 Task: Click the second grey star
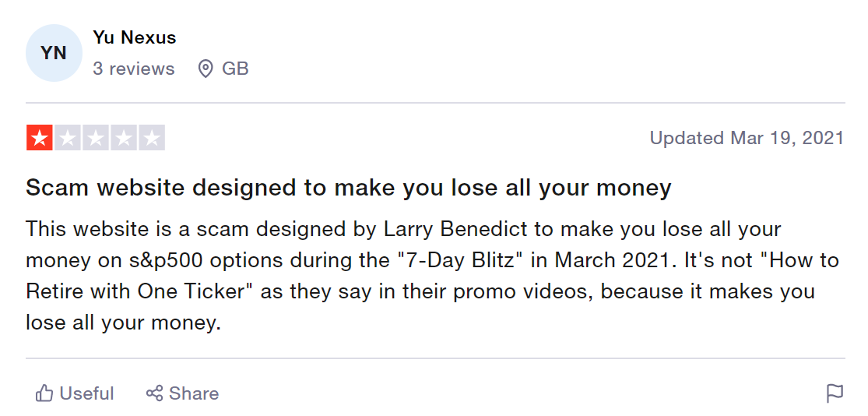68,138
